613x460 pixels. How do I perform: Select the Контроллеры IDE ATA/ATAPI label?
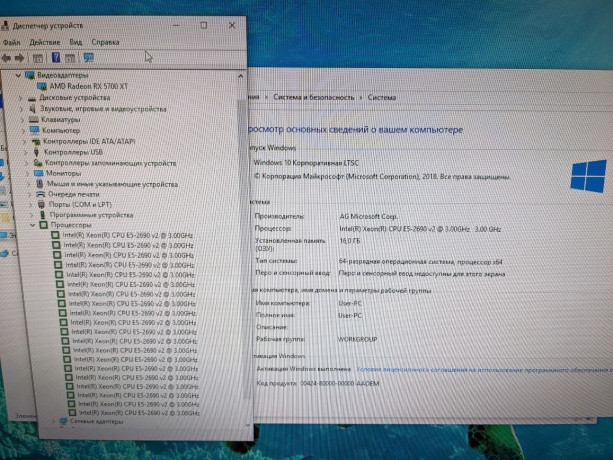(89, 141)
